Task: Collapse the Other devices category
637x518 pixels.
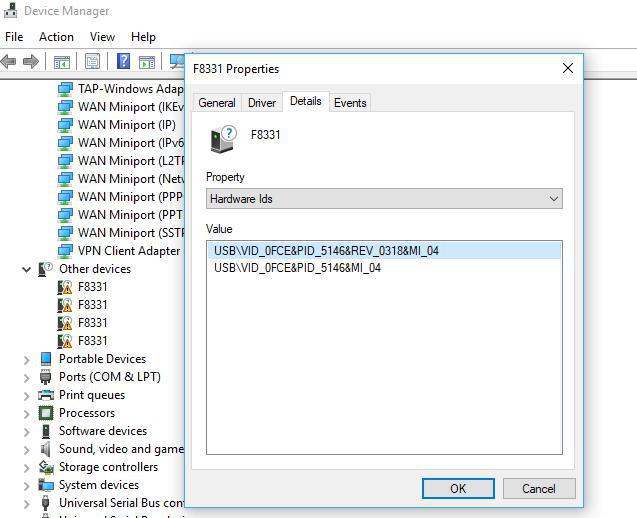Action: point(26,269)
